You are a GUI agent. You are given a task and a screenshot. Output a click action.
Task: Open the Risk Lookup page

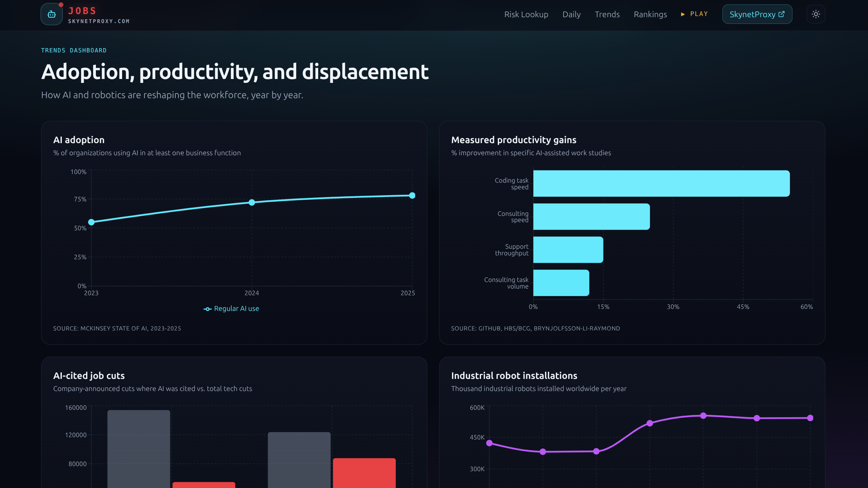[x=526, y=14]
